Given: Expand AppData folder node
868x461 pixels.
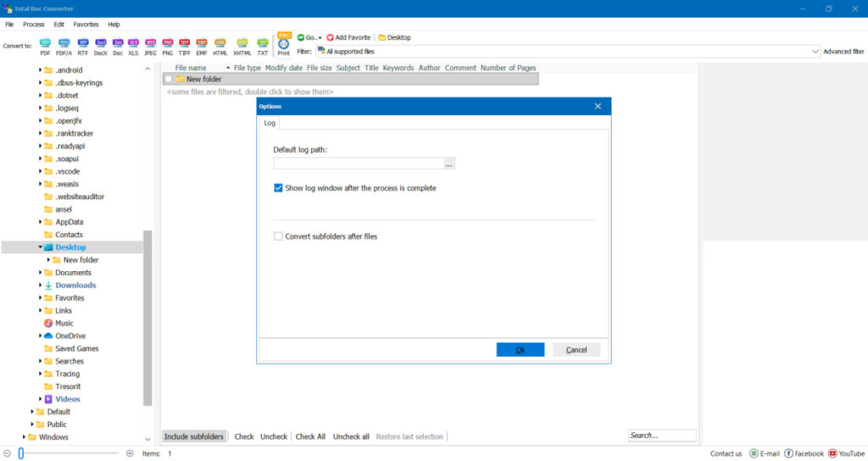Looking at the screenshot, I should [x=40, y=222].
